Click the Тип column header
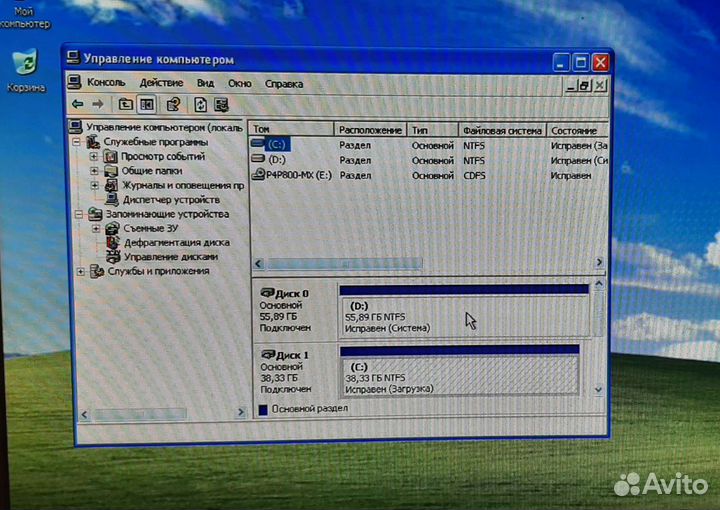This screenshot has width=720, height=510. pos(433,130)
